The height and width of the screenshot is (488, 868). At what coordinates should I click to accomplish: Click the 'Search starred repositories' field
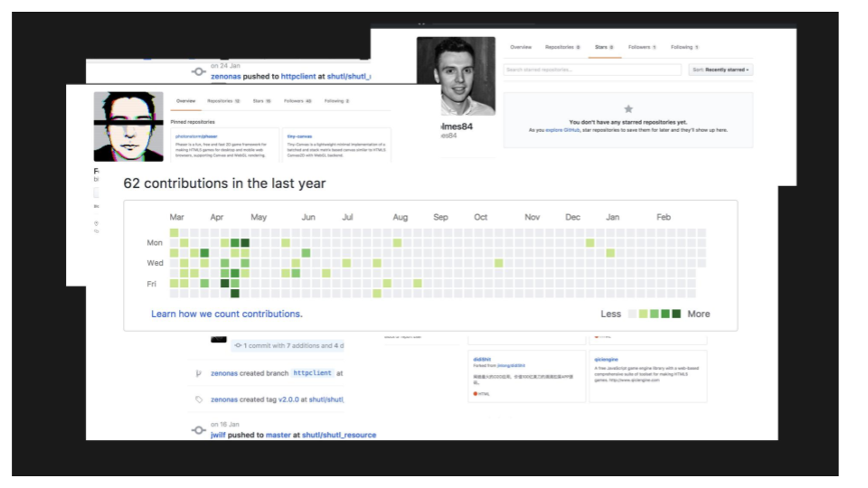592,70
